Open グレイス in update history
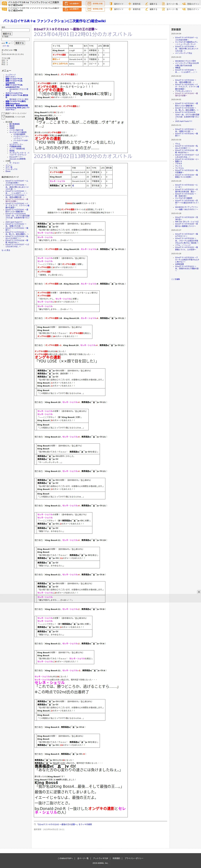 [x=178, y=166]
